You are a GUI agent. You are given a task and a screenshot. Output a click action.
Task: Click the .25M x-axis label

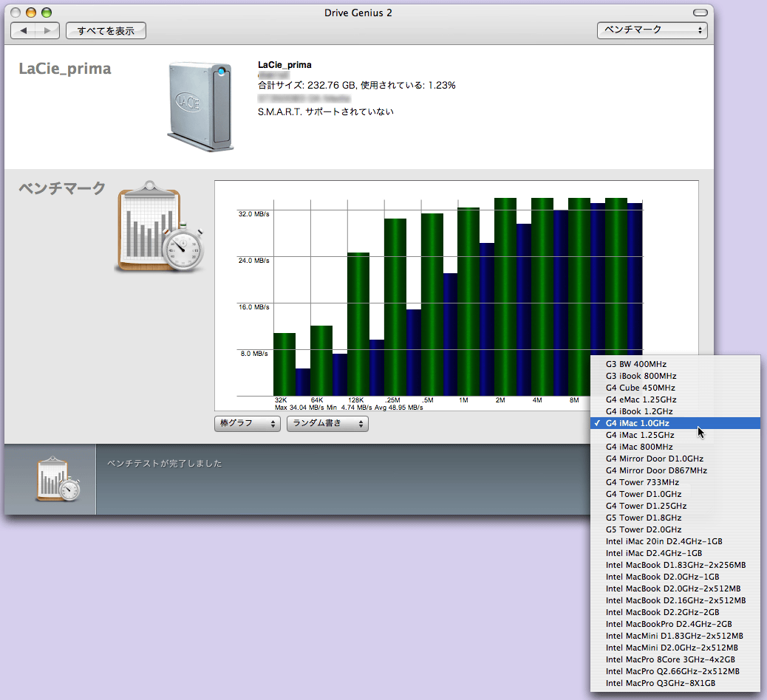[x=392, y=400]
